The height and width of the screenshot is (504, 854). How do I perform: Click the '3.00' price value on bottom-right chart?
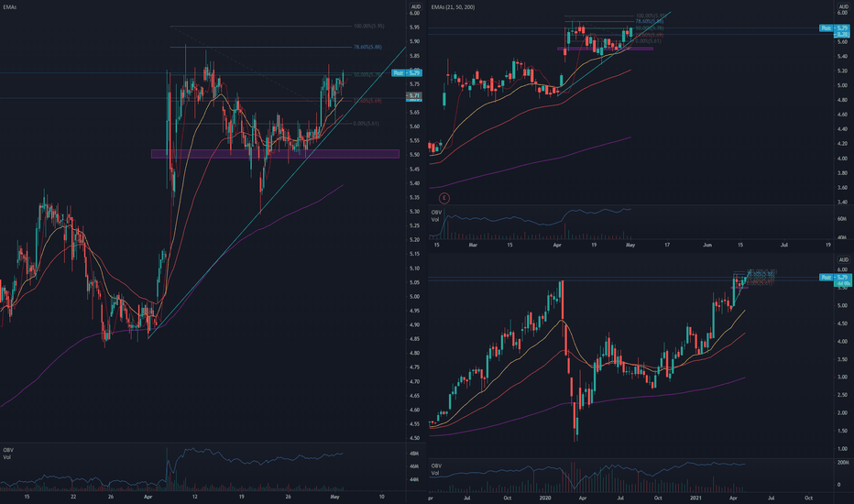pos(842,378)
